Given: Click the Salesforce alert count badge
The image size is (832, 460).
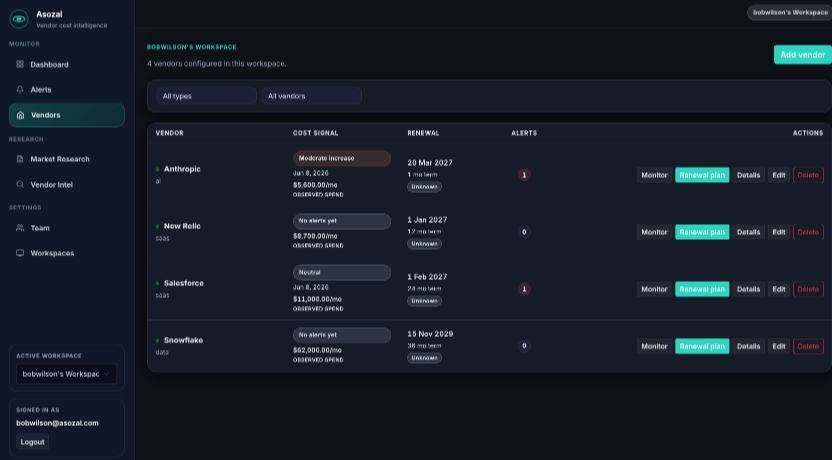Looking at the screenshot, I should point(524,289).
